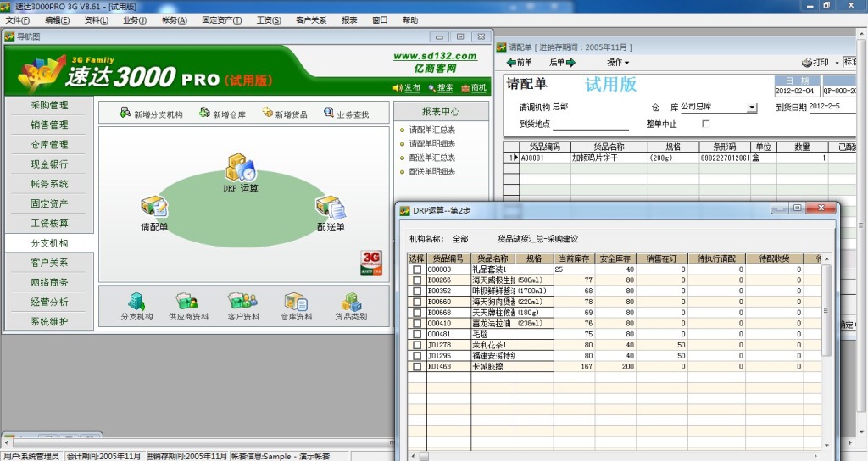The height and width of the screenshot is (461, 868).
Task: Click barcode 6902227012061 cell
Action: (725, 158)
